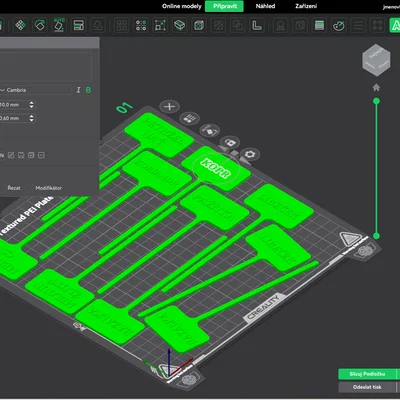400x400 pixels.
Task: Click the greyed diagonal-square toolbar icon
Action: click(x=218, y=25)
